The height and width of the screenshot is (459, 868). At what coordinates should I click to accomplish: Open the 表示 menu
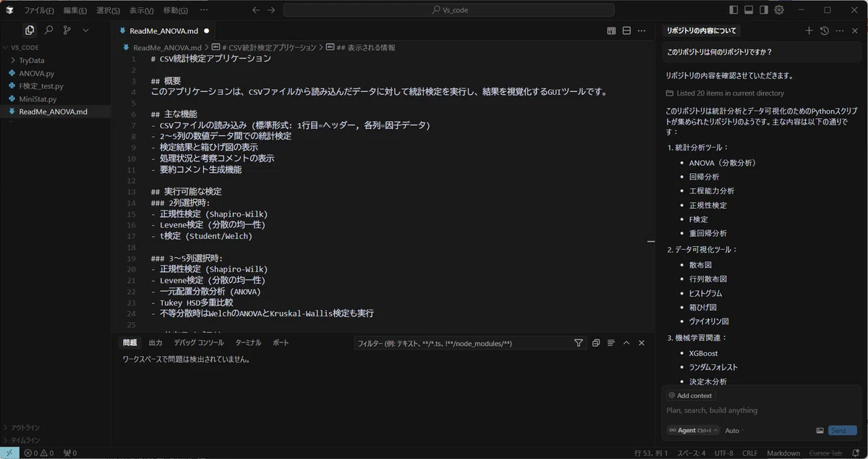coord(142,10)
